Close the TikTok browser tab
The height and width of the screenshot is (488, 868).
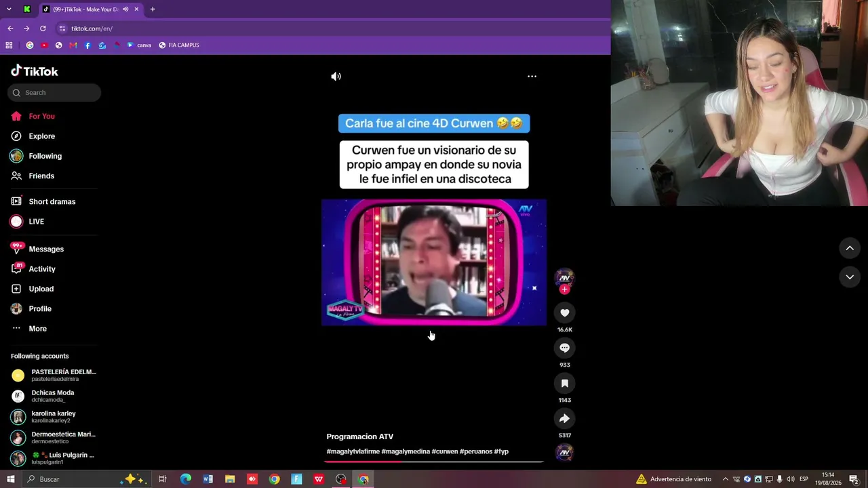(x=136, y=9)
